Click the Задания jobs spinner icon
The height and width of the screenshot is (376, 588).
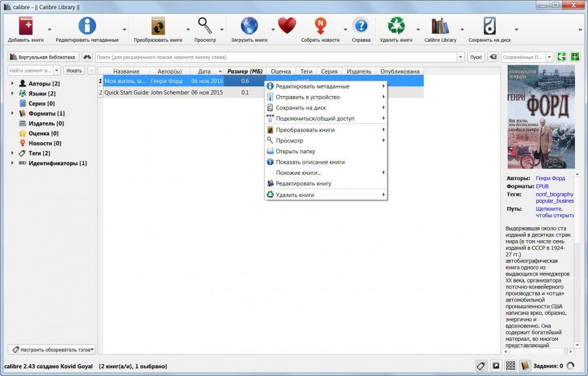pos(571,366)
